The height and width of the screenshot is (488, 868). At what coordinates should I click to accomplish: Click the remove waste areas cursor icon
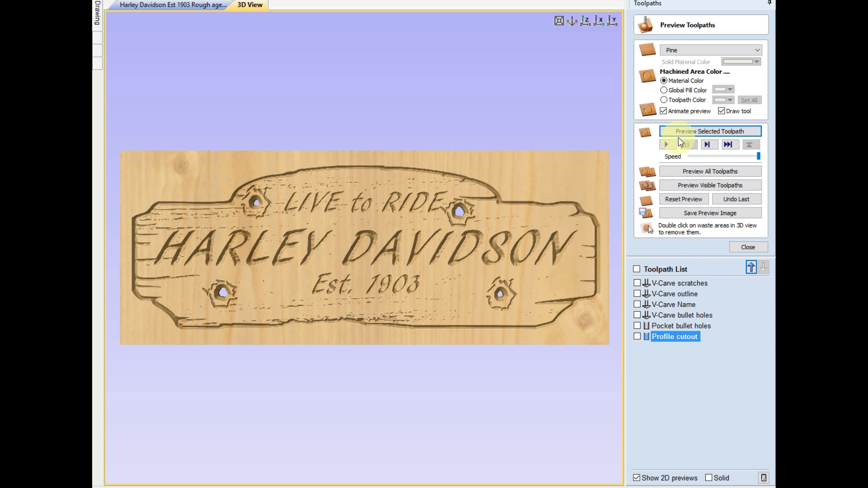tap(647, 228)
